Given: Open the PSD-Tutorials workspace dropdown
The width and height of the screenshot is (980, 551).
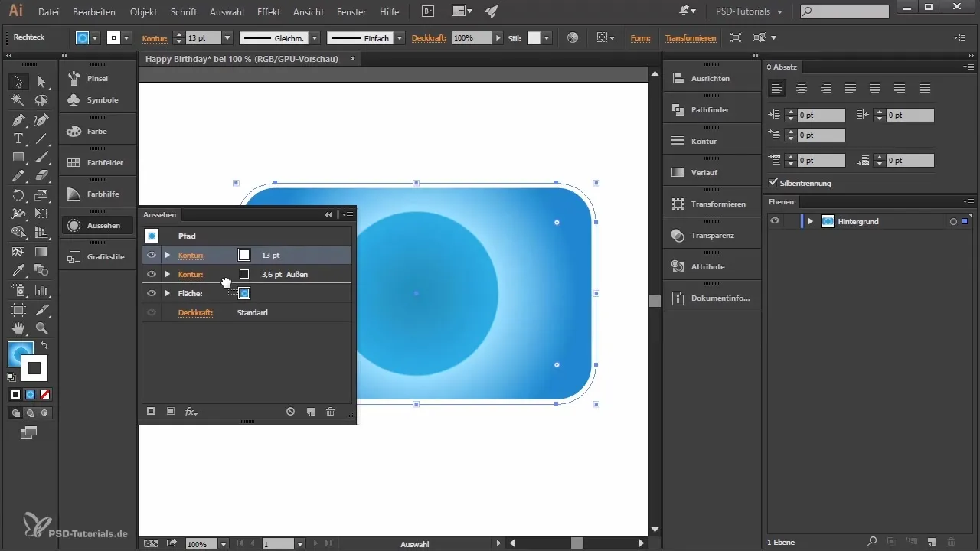Looking at the screenshot, I should 748,12.
